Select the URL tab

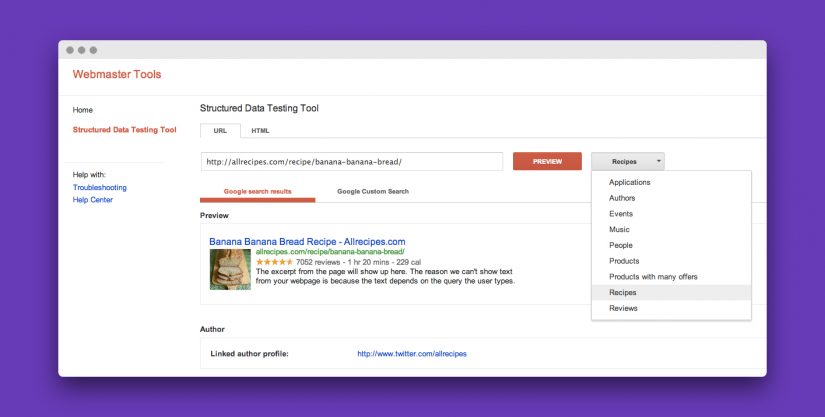click(x=220, y=130)
